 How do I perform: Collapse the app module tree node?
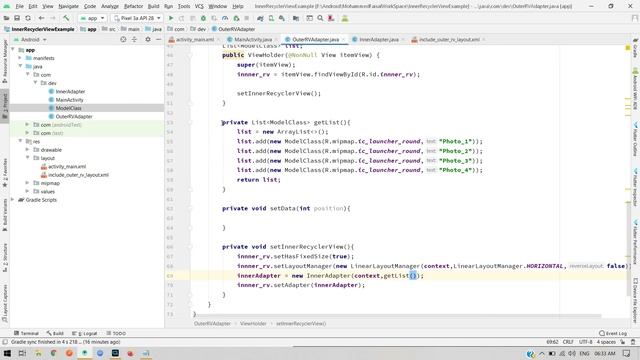tap(13, 50)
